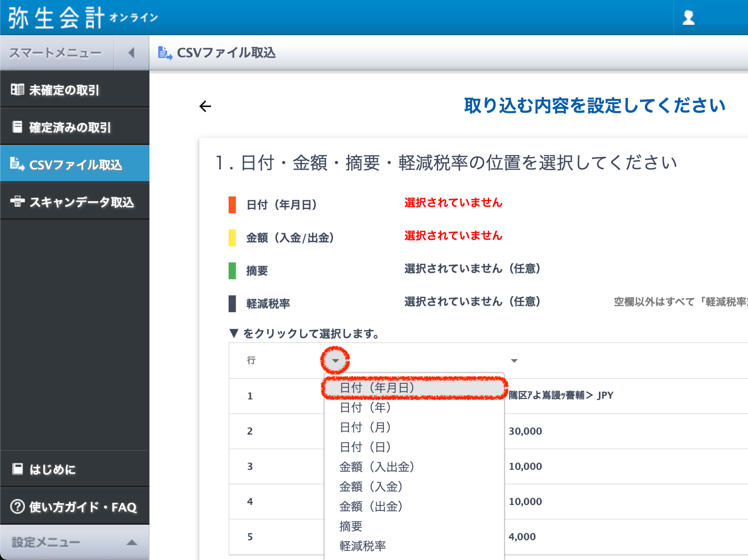The image size is (748, 560).
Task: Click row 2 cell showing 30,000
Action: pos(525,431)
